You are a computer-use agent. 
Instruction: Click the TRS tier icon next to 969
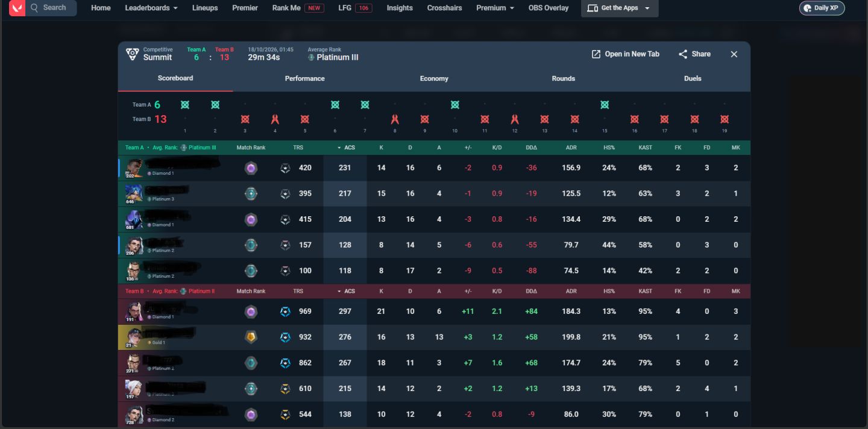pos(285,312)
